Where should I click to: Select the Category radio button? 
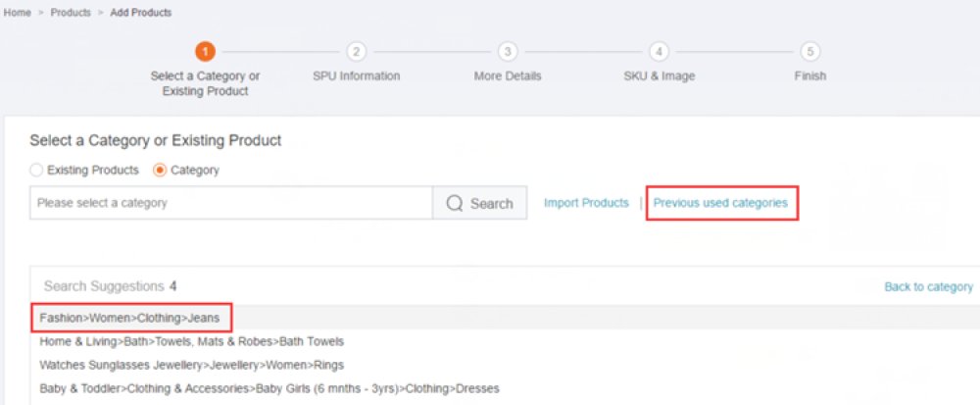point(160,170)
